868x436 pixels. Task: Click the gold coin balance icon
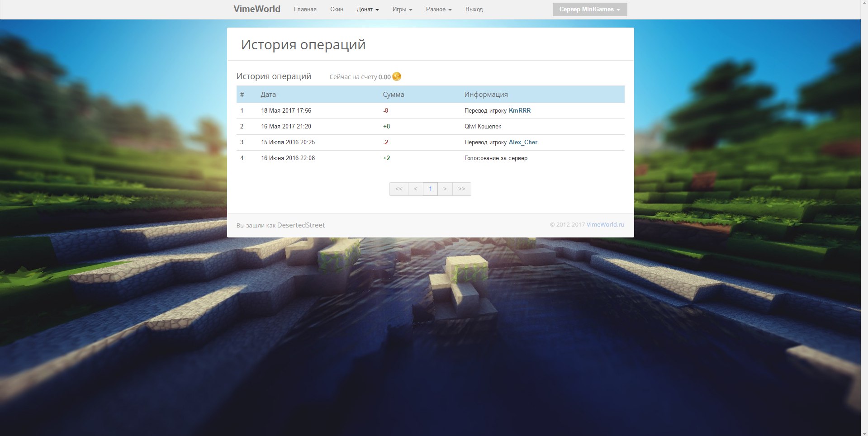tap(397, 76)
